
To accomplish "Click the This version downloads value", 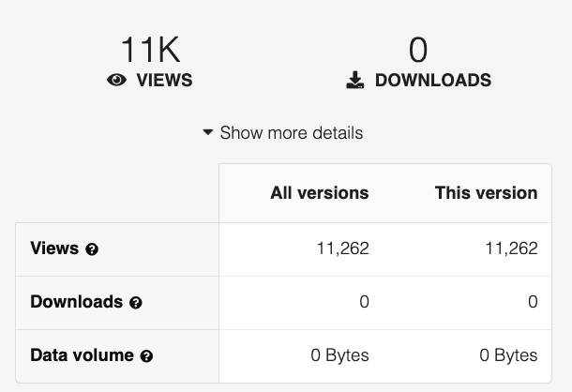I will (x=533, y=302).
